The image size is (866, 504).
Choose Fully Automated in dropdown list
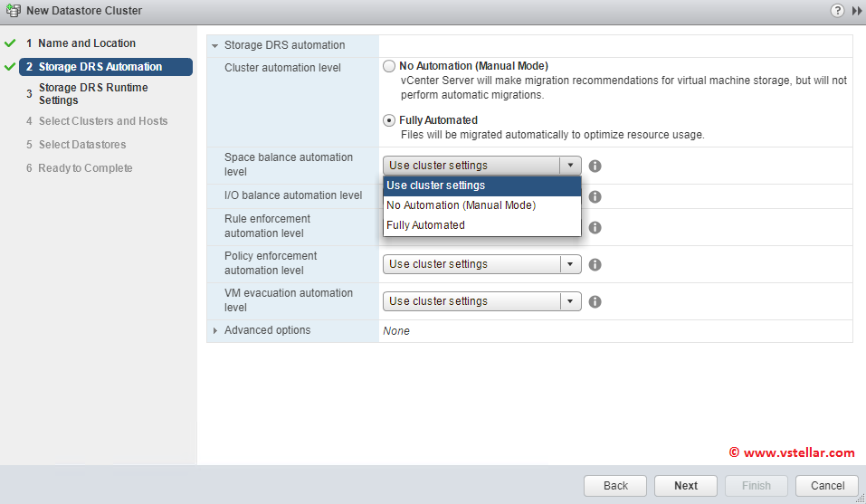point(482,225)
